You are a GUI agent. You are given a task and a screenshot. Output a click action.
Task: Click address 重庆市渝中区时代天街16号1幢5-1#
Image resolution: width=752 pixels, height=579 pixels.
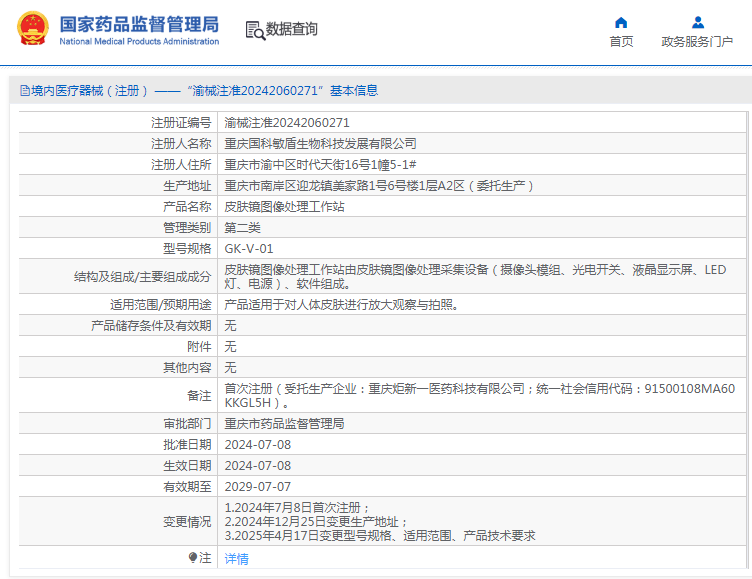(320, 165)
